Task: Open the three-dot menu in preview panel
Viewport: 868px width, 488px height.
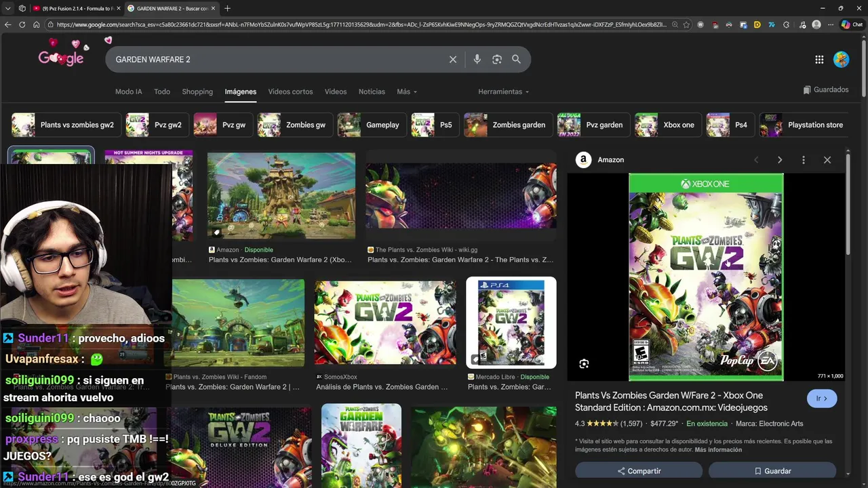Action: (x=804, y=160)
